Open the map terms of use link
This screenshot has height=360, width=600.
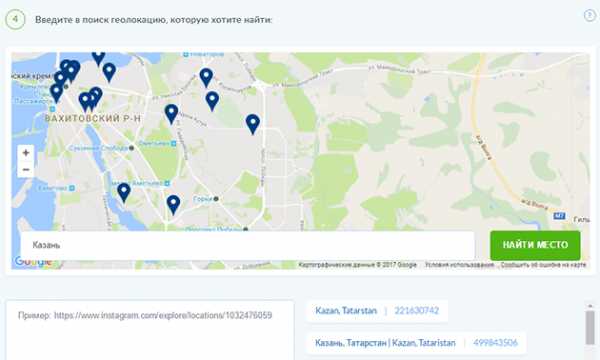point(460,265)
